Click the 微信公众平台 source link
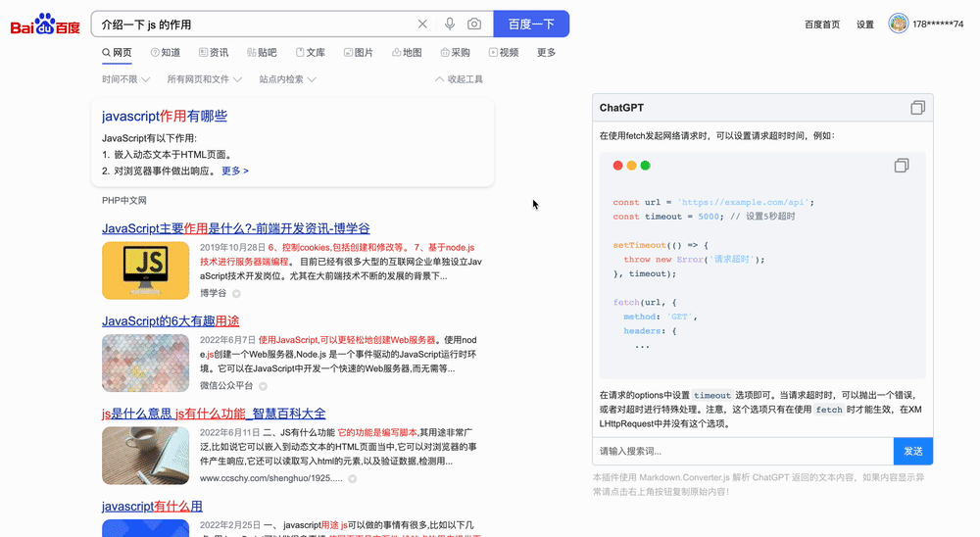 226,386
